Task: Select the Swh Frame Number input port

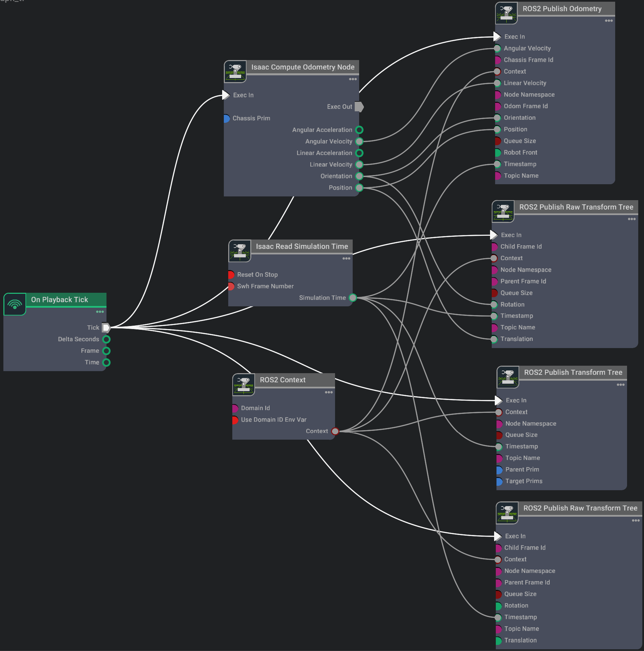Action: [x=231, y=286]
